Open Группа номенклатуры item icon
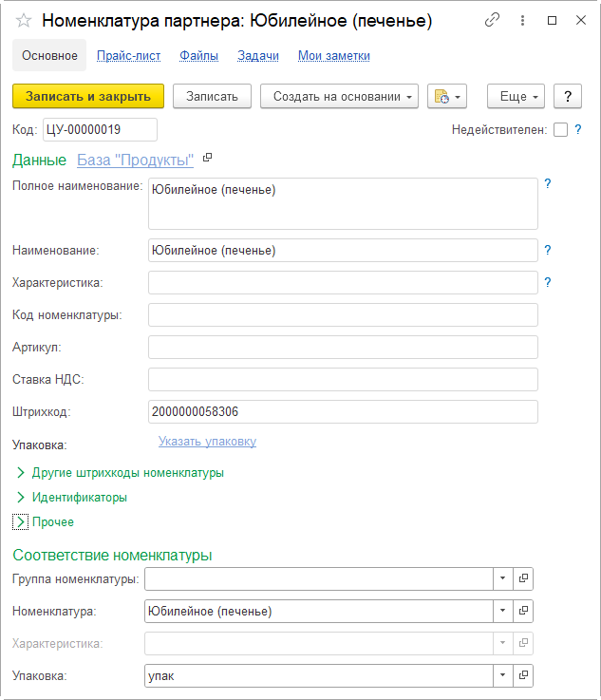 pyautogui.click(x=523, y=578)
